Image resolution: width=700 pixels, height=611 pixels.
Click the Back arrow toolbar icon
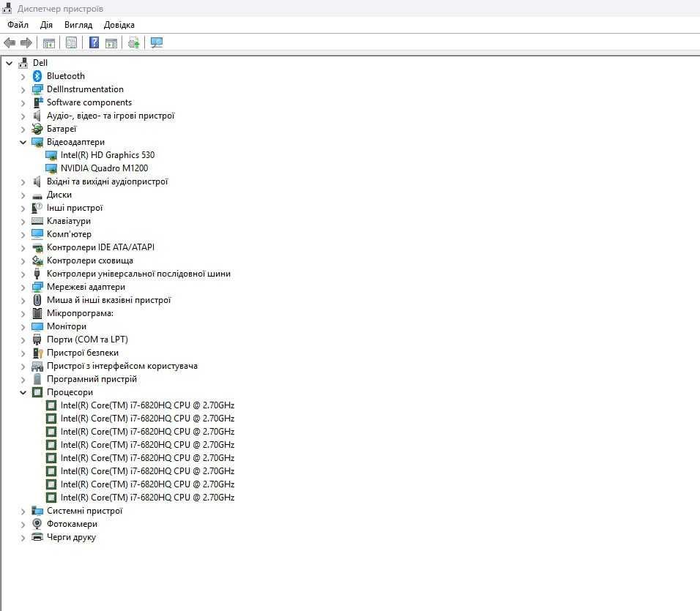(10, 43)
